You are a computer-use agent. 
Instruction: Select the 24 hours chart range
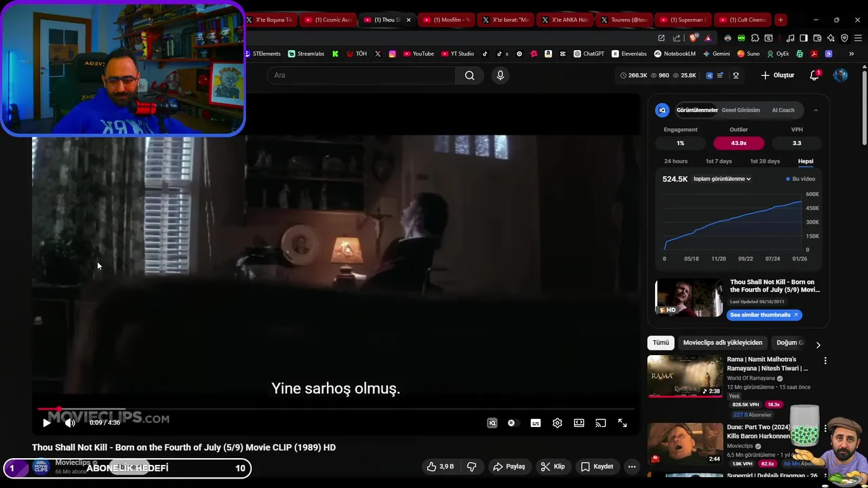(x=676, y=161)
